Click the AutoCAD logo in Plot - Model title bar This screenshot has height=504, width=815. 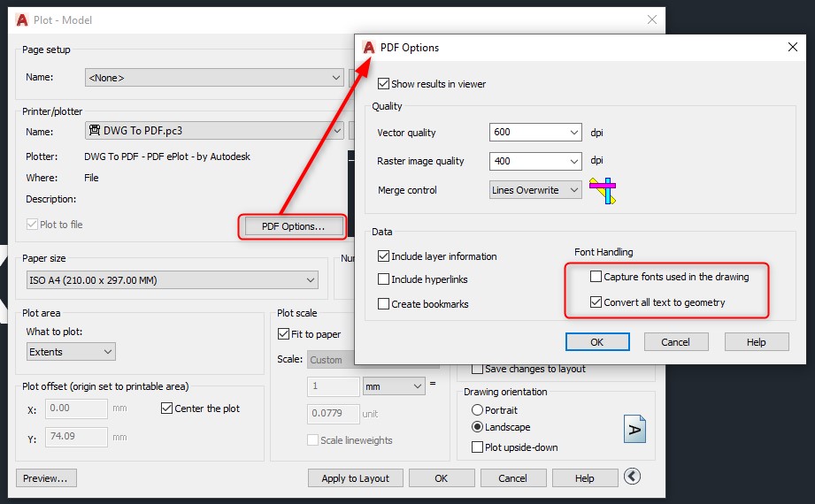(x=22, y=20)
